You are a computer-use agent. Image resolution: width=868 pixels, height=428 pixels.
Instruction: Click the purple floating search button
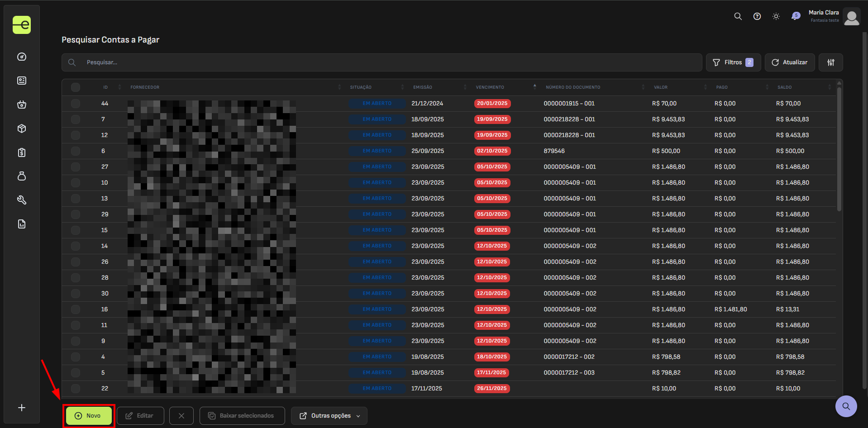click(846, 406)
